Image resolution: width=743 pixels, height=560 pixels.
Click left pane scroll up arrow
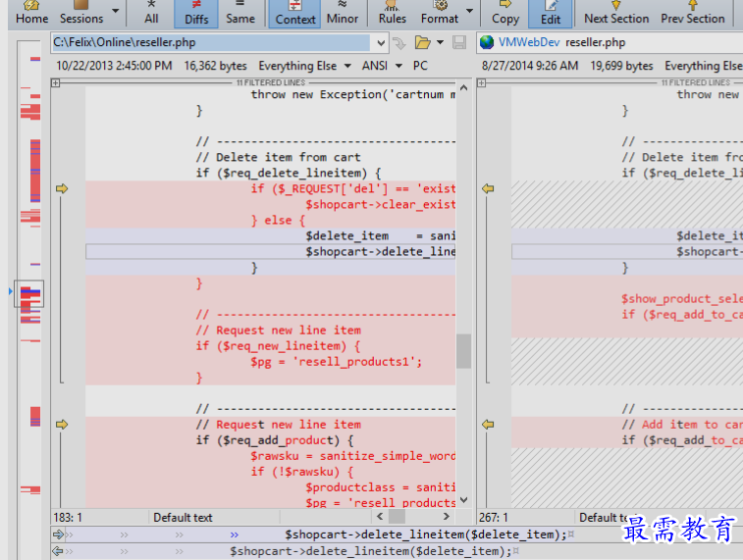(x=464, y=88)
